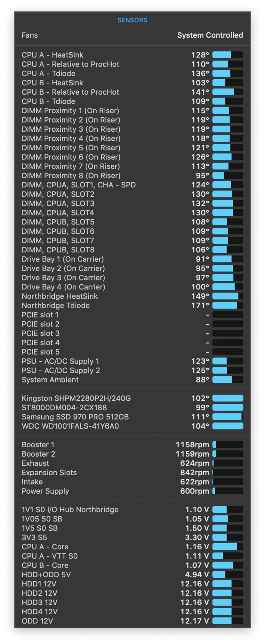265x644 pixels.
Task: Select the CPU A - HeatSink sensor row
Action: [132, 55]
